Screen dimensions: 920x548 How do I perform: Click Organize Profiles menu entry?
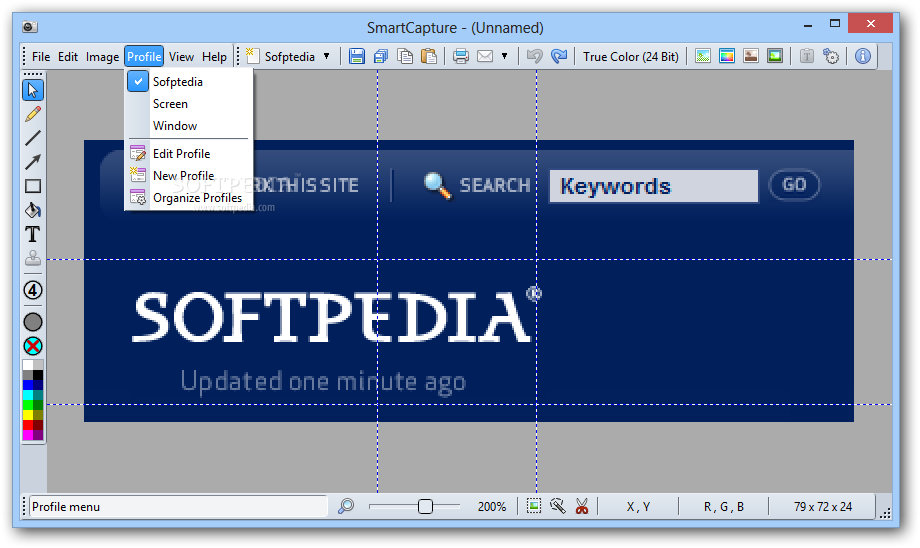(x=189, y=198)
